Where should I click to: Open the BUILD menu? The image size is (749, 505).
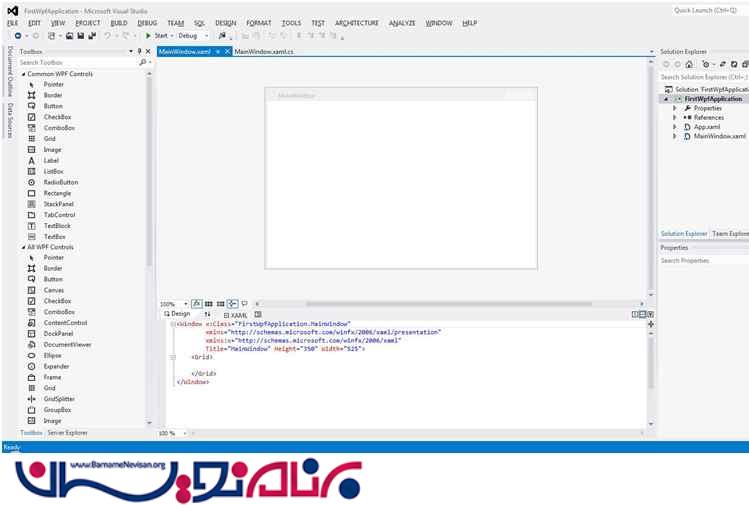(119, 22)
